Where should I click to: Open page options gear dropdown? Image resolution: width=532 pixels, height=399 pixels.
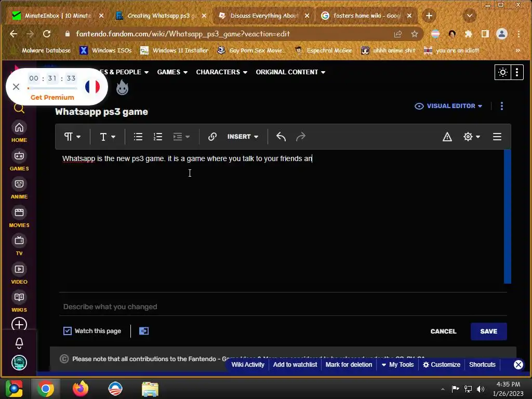click(x=472, y=137)
